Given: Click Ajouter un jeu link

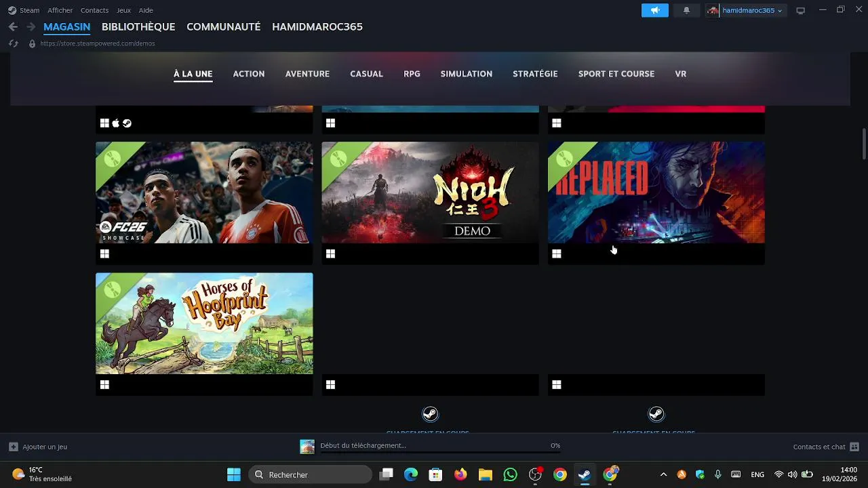Looking at the screenshot, I should click(x=45, y=447).
